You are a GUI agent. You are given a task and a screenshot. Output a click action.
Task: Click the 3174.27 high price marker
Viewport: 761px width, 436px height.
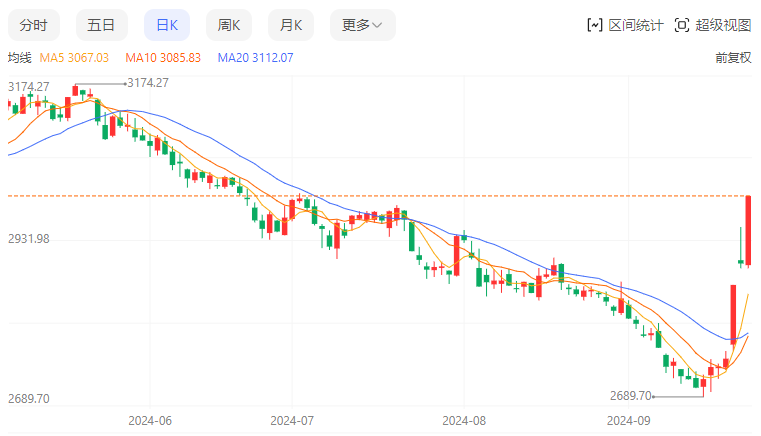click(148, 83)
